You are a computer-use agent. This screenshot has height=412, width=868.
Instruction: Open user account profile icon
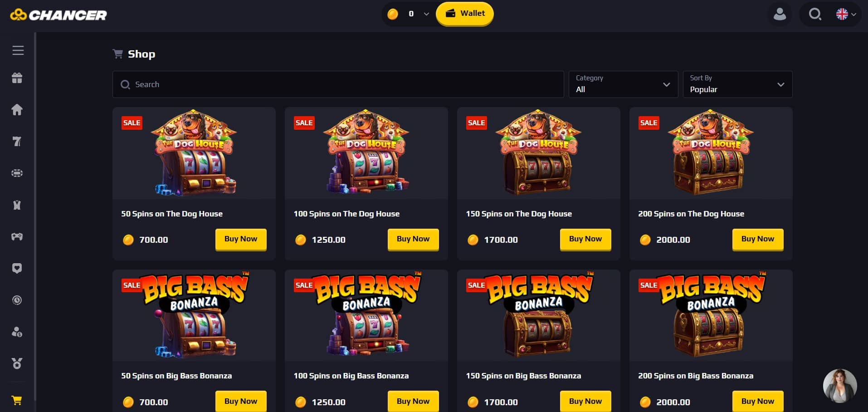click(780, 14)
